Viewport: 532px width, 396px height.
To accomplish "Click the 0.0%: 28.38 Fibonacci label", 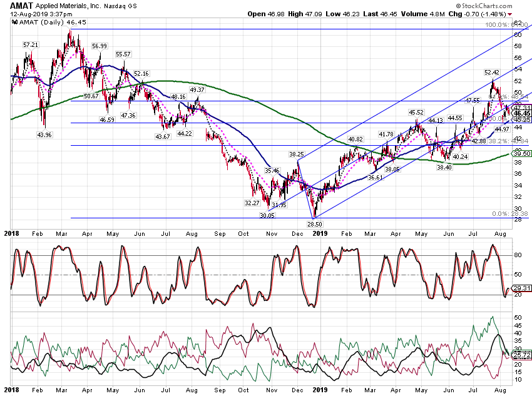I will 510,213.
